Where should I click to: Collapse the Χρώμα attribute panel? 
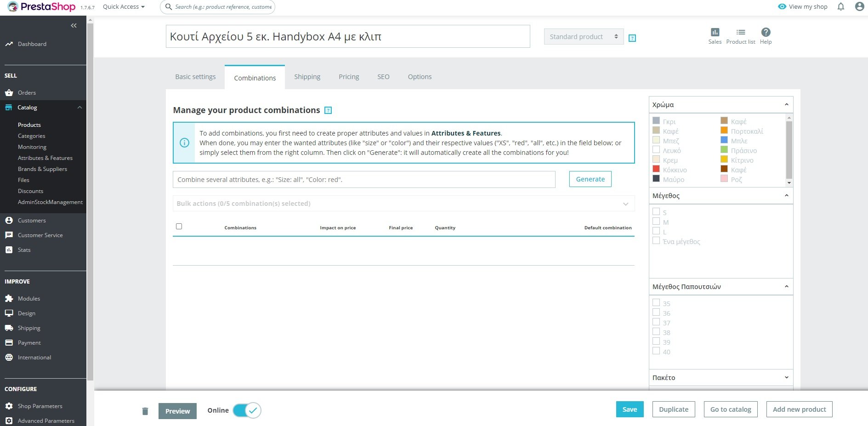point(786,105)
